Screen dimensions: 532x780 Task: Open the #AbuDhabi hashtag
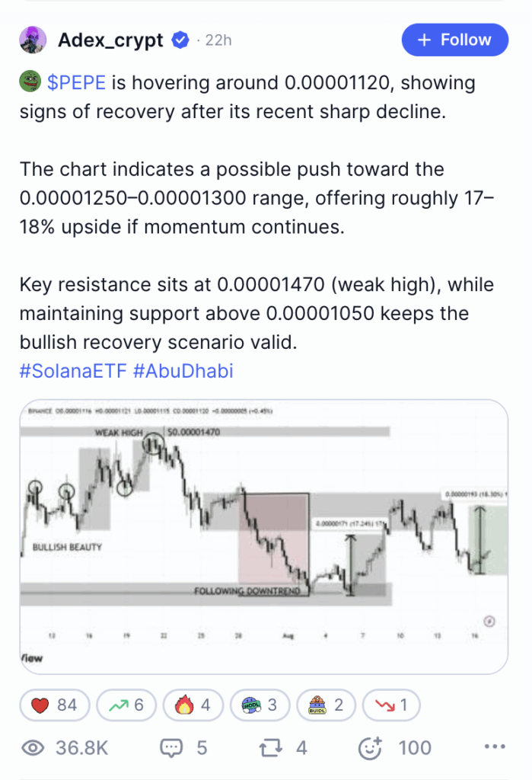[x=183, y=371]
